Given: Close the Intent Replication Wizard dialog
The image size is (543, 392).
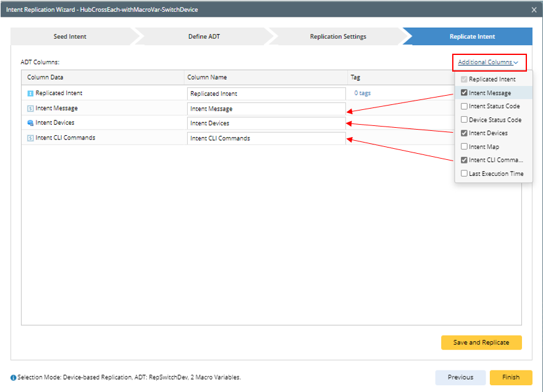Looking at the screenshot, I should 534,10.
